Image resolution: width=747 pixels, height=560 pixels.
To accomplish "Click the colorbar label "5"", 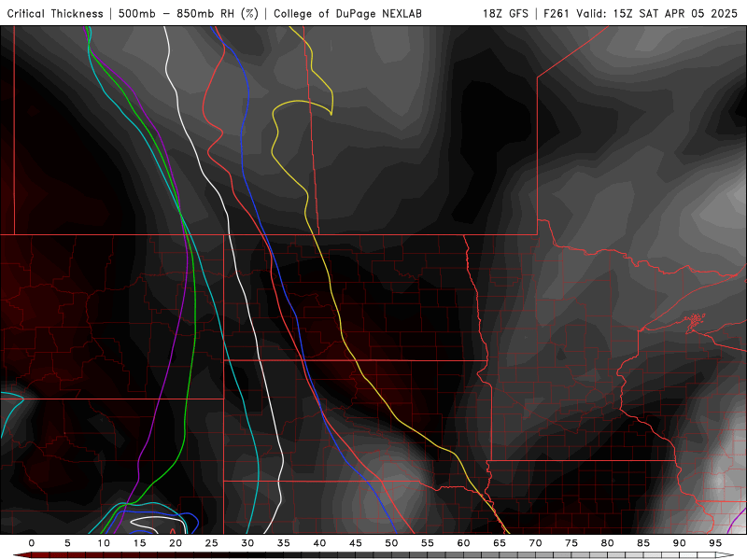I will [67, 543].
